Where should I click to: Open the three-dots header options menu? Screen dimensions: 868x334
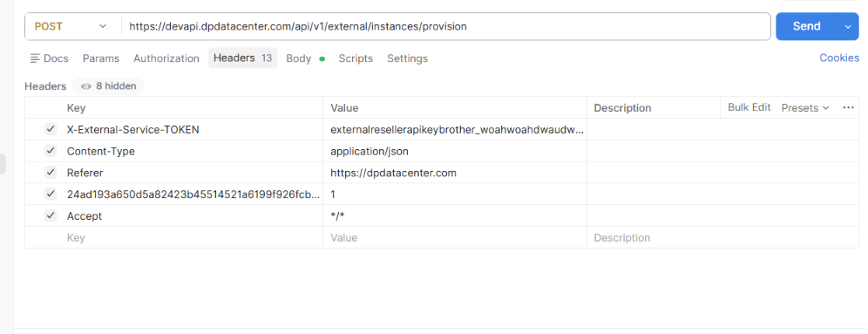coord(848,107)
